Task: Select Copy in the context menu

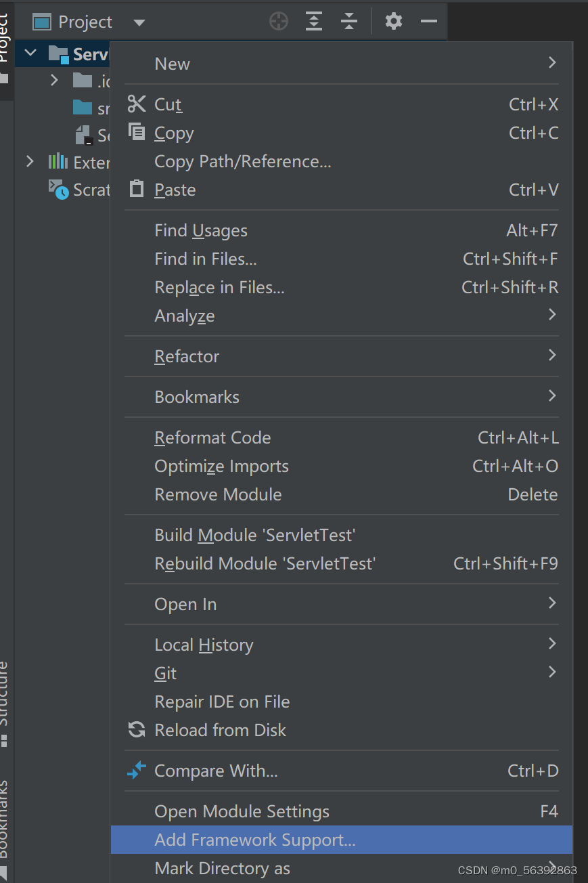Action: pyautogui.click(x=342, y=133)
